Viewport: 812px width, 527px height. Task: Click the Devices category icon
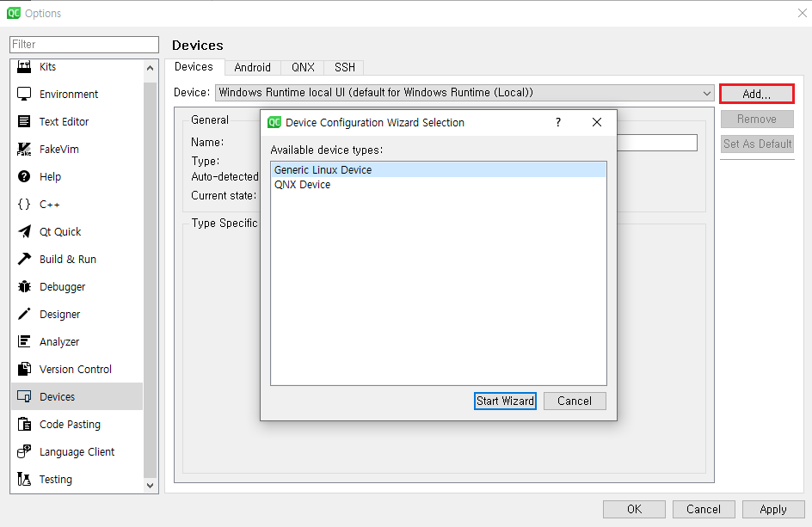[x=24, y=396]
